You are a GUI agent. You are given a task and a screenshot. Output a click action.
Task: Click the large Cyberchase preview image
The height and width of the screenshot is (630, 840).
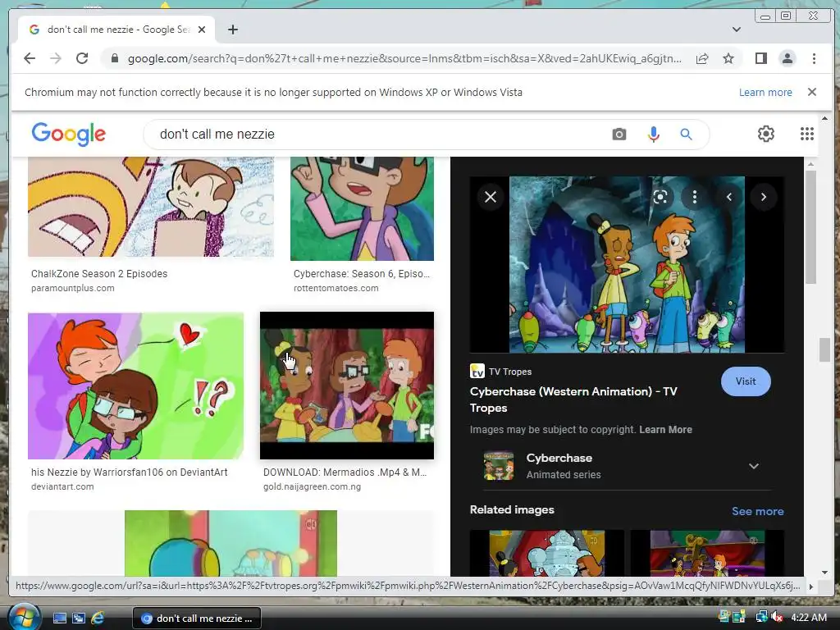click(x=627, y=265)
